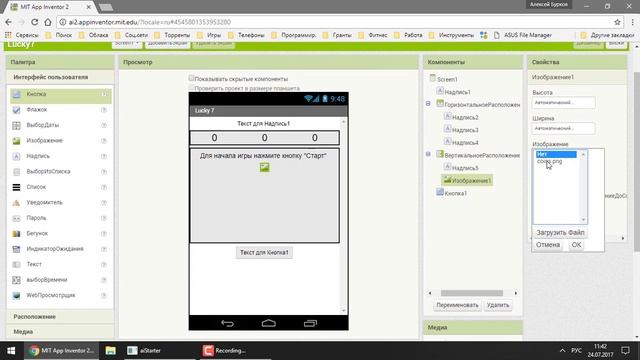Select the ИндикаторОжидания palette icon
Viewport: 640px width, 360px height.
coord(16,249)
